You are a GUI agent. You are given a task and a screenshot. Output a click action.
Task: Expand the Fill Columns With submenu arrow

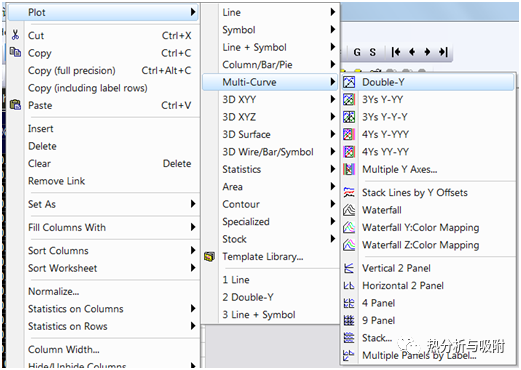[193, 227]
